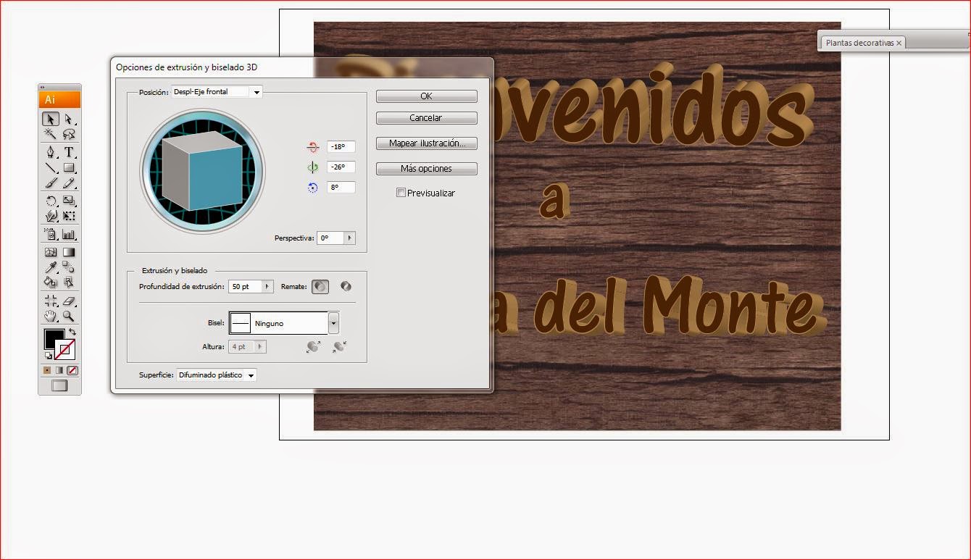Open the Bisel dropdown showing Ninguno
971x560 pixels.
[x=333, y=322]
